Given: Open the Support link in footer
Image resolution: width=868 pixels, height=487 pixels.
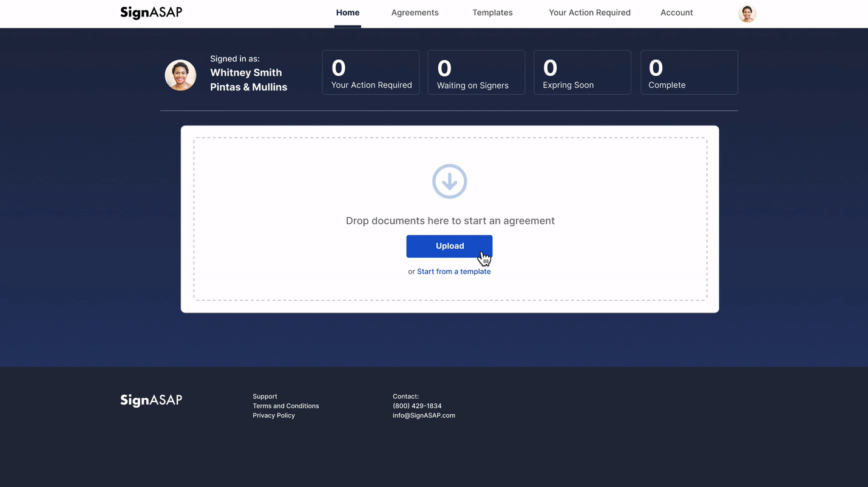Looking at the screenshot, I should pos(265,397).
